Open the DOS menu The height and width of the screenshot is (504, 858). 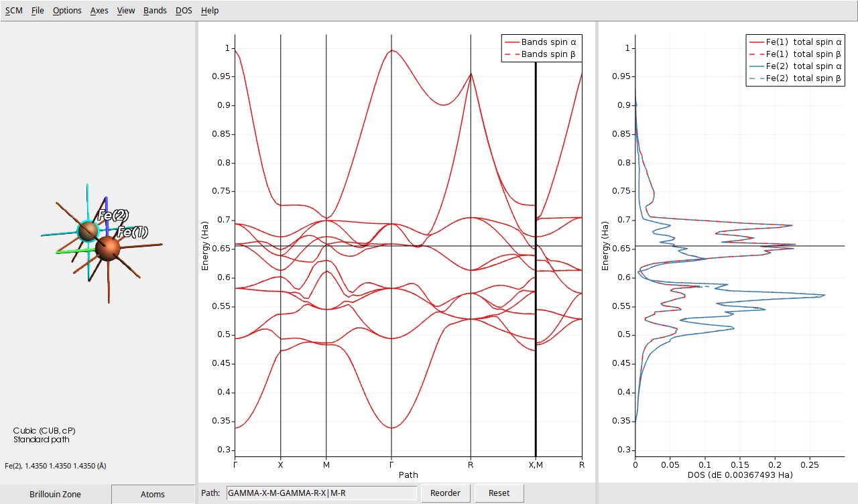coord(183,10)
